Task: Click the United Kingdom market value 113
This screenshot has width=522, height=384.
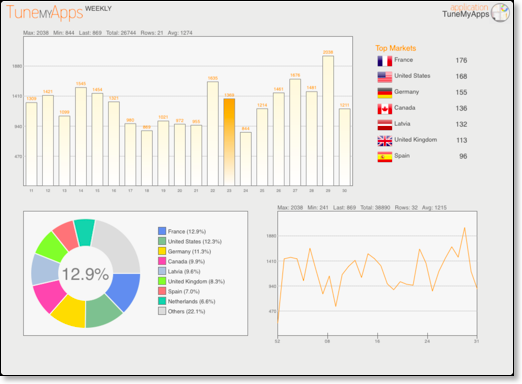Action: [x=462, y=140]
